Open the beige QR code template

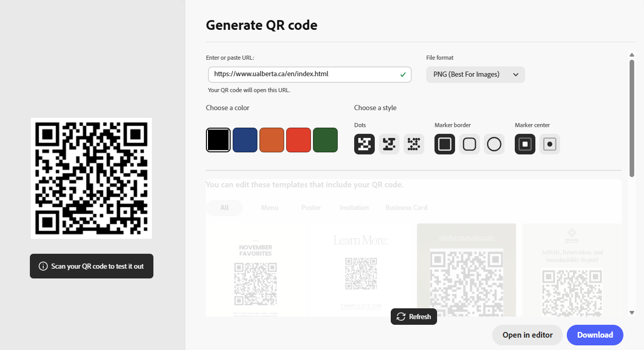click(x=466, y=270)
